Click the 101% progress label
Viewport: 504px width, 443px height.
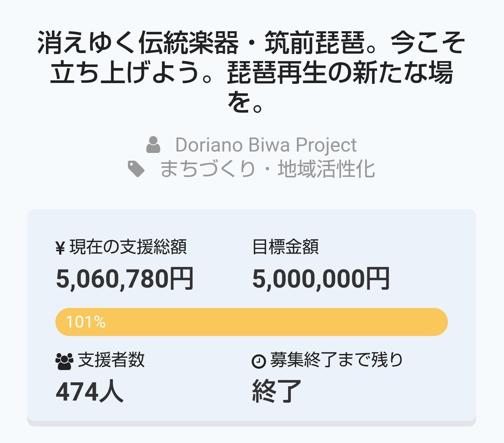click(86, 322)
